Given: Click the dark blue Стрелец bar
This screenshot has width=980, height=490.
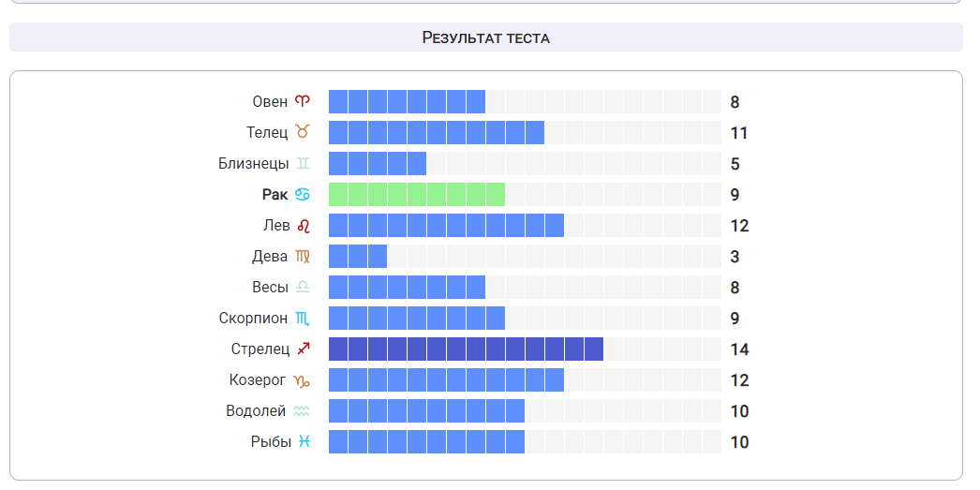Looking at the screenshot, I should point(466,349).
